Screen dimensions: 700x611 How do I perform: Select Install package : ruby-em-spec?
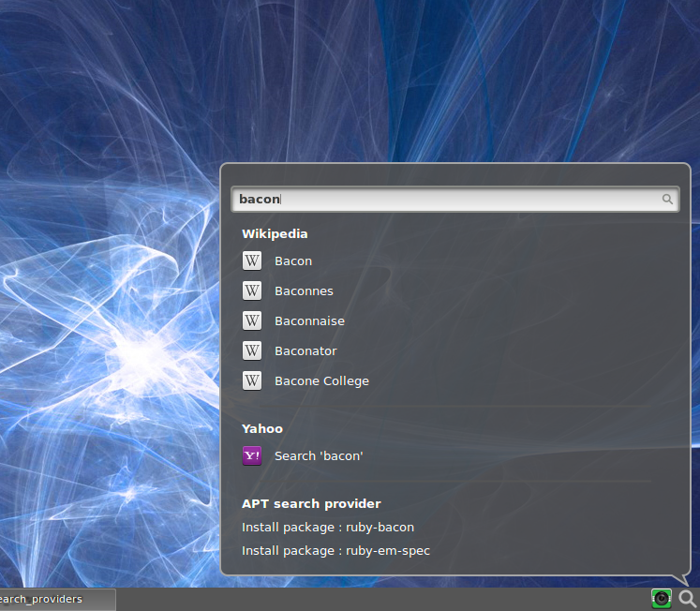coord(335,551)
